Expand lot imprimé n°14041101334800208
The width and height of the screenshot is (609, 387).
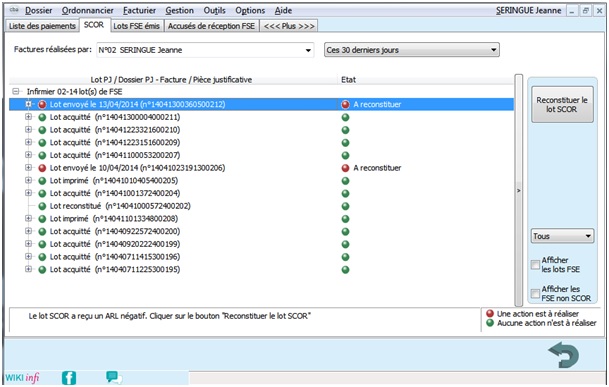pos(28,218)
